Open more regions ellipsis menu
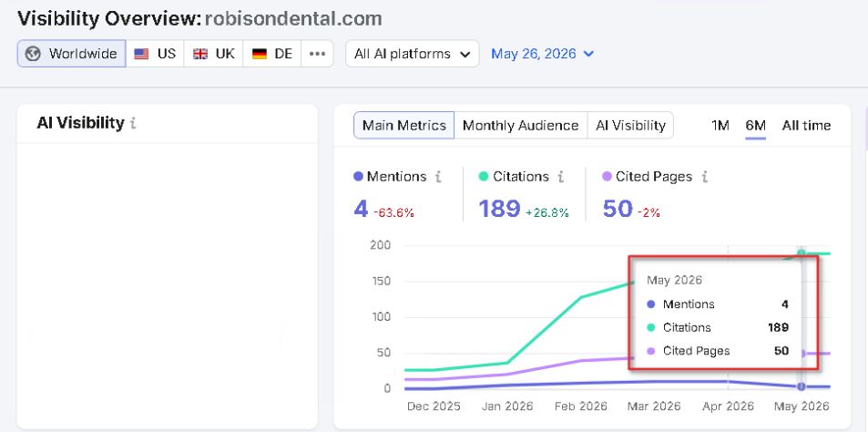 [317, 54]
